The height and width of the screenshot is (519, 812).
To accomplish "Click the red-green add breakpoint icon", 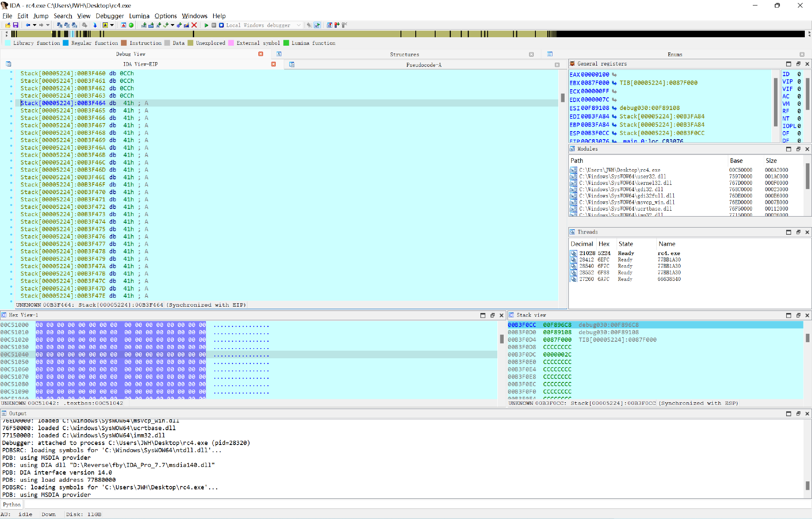I will tap(337, 25).
